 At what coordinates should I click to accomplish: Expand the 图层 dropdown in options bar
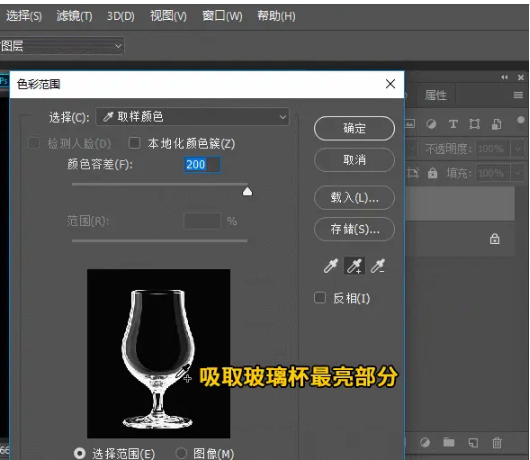(62, 46)
